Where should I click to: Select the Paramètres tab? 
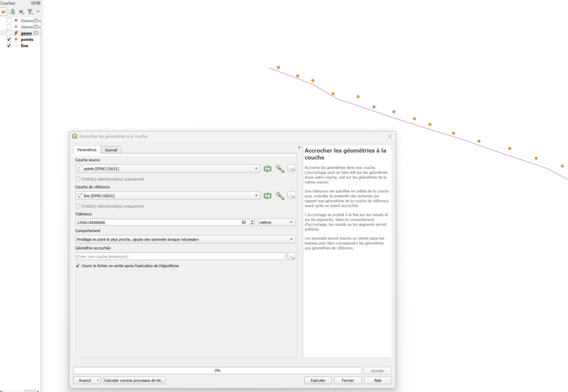click(87, 150)
